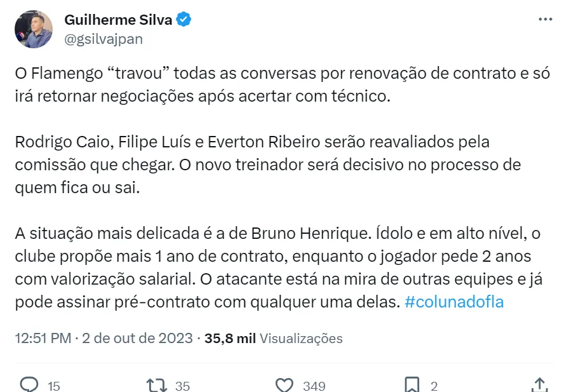569x392 pixels.
Task: Click the repost arrows icon
Action: coord(156,385)
